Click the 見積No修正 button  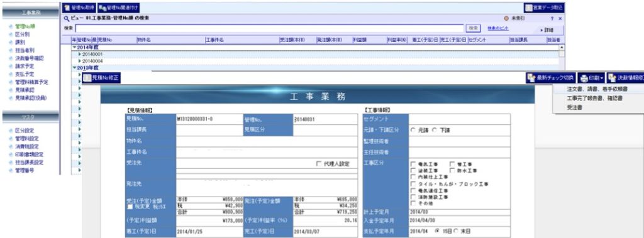click(101, 78)
